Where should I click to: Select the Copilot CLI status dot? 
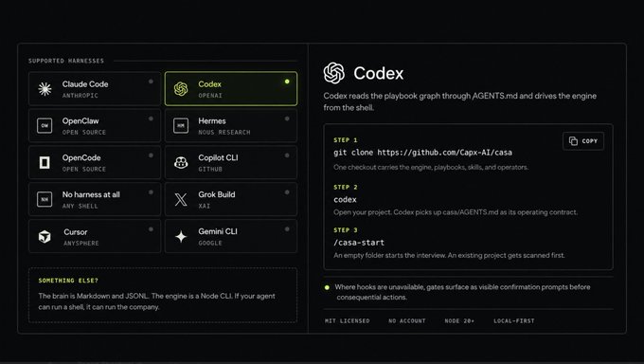pos(287,155)
